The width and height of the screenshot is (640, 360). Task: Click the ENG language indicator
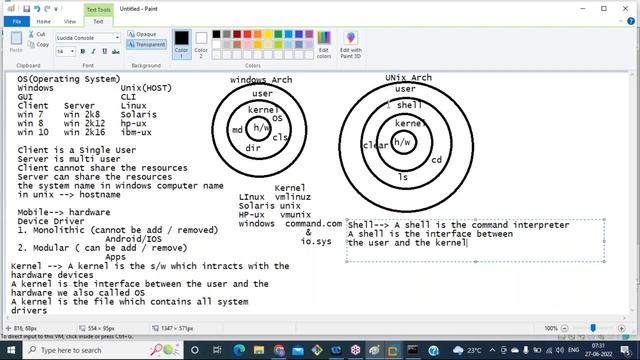point(573,350)
